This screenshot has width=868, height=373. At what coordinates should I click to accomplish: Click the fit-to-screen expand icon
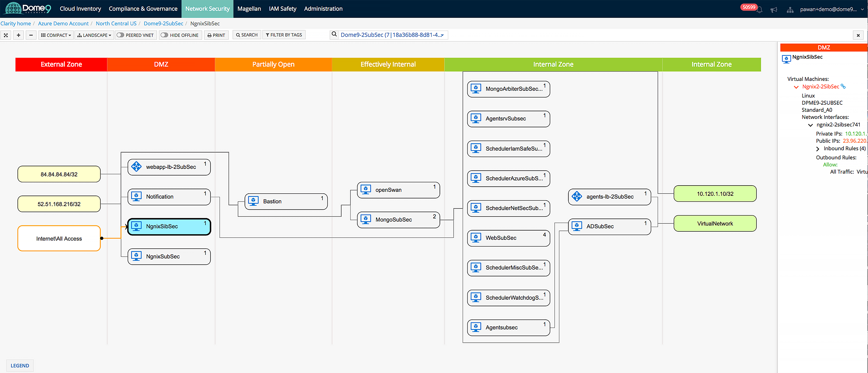coord(6,35)
